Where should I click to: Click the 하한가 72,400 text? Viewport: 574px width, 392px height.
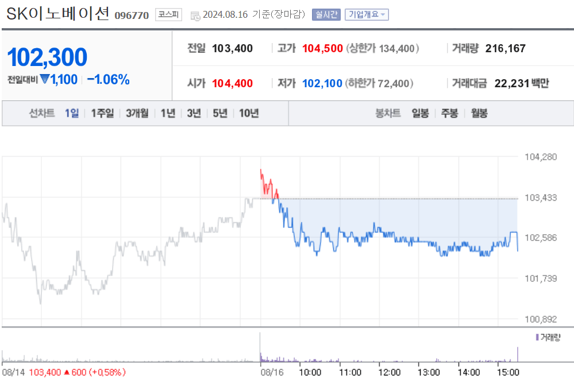click(x=379, y=83)
